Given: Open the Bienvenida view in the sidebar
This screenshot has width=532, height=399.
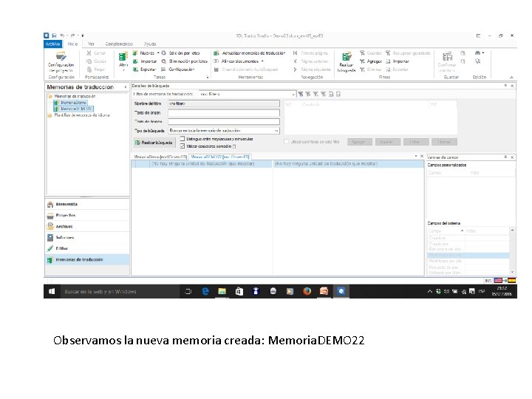Looking at the screenshot, I should (87, 204).
